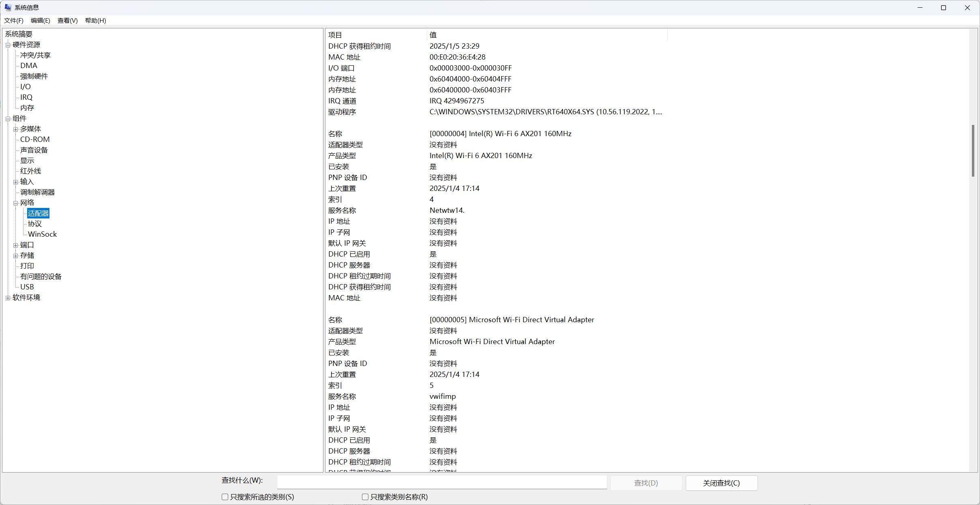980x505 pixels.
Task: Expand the 端口 tree node
Action: point(15,245)
